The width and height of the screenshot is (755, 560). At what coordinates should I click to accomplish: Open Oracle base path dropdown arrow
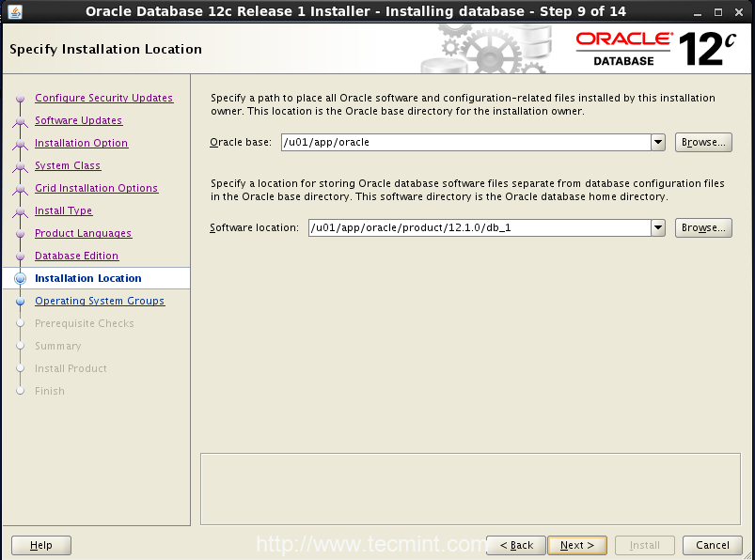coord(658,143)
